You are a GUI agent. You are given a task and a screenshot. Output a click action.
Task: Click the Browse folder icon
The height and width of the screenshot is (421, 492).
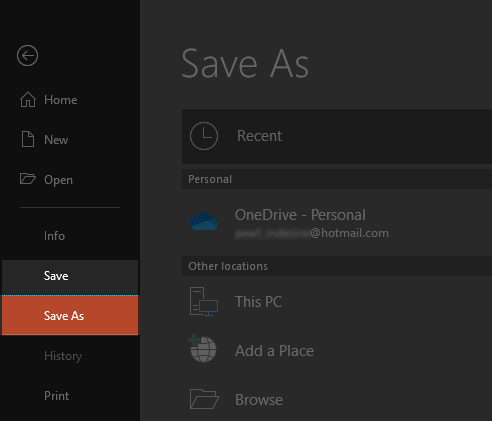[x=204, y=399]
